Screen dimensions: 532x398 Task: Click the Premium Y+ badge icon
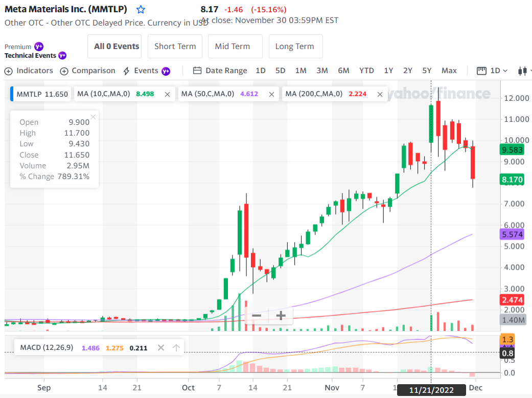(39, 47)
